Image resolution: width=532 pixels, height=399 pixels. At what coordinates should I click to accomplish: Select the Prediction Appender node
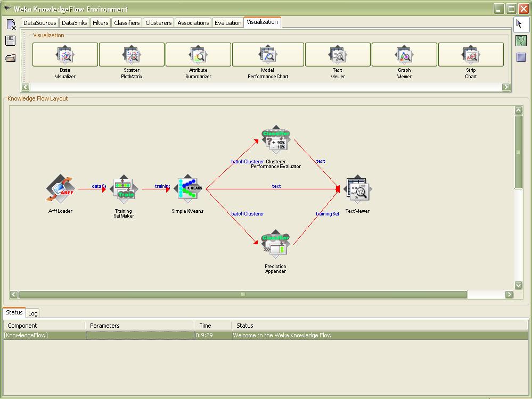[x=275, y=244]
